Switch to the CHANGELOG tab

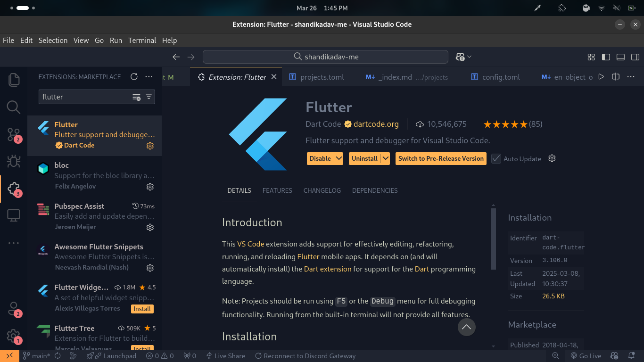point(322,190)
